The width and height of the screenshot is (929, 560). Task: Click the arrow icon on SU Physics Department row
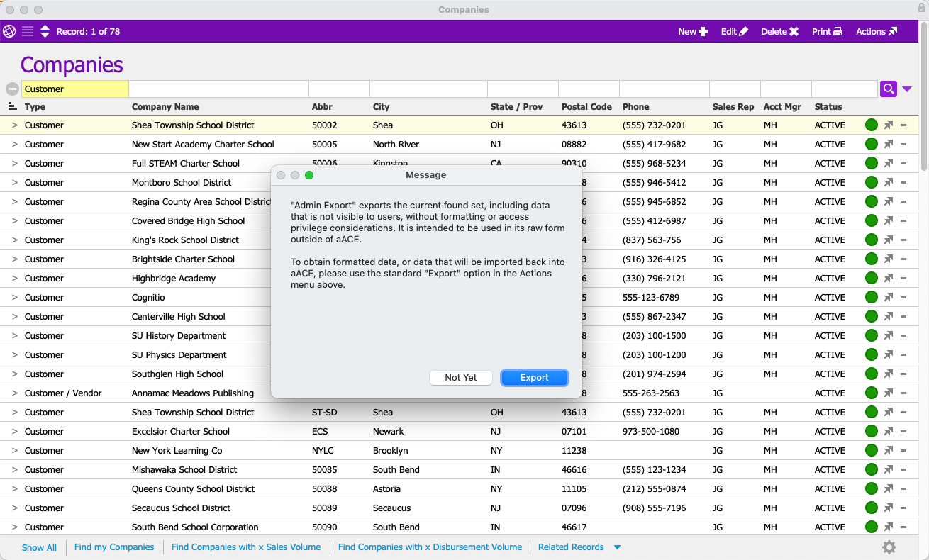[889, 354]
